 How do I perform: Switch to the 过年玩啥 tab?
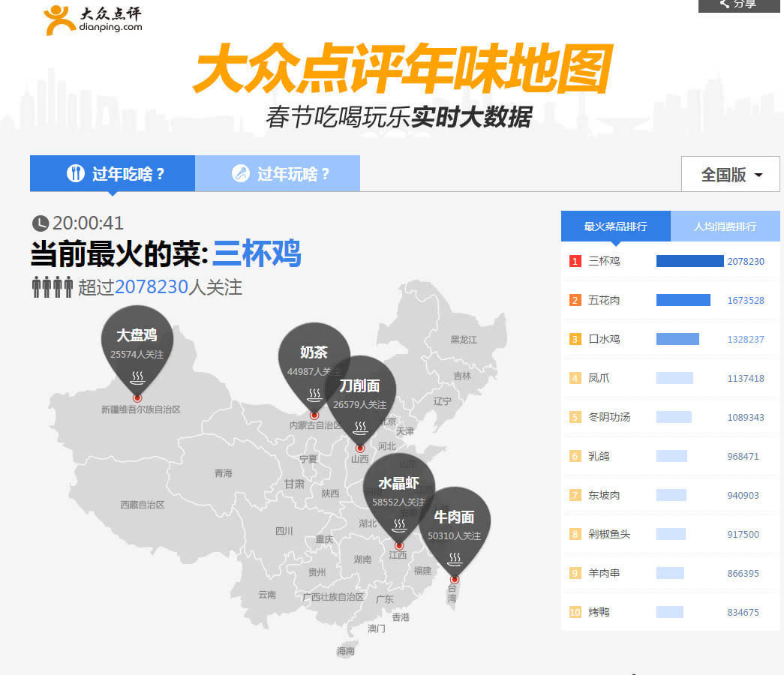(x=278, y=173)
